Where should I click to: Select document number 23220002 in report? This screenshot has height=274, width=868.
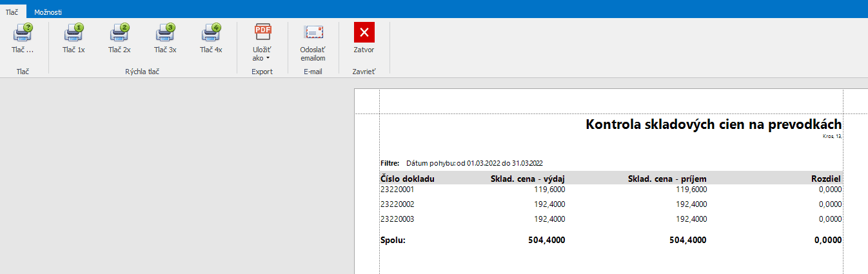pyautogui.click(x=397, y=204)
